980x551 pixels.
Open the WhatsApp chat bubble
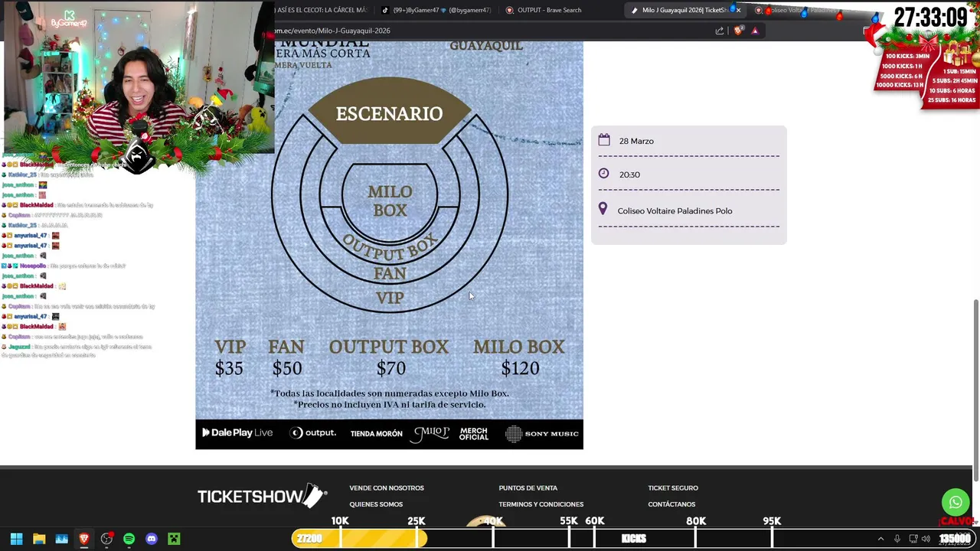[955, 503]
